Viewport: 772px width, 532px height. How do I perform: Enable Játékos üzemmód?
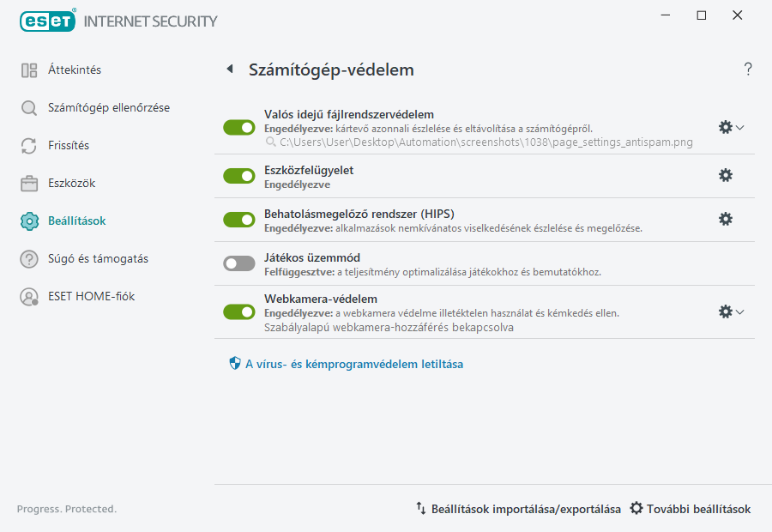(x=238, y=263)
